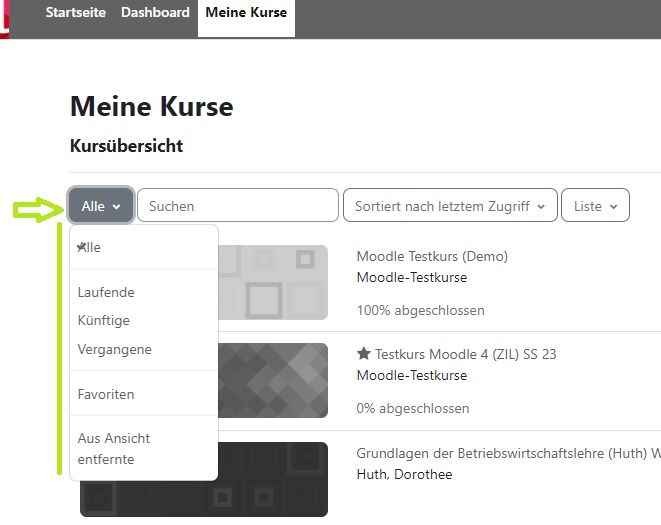Click the star icon beside Testkurs Moodle 4
The height and width of the screenshot is (525, 661).
pos(363,353)
